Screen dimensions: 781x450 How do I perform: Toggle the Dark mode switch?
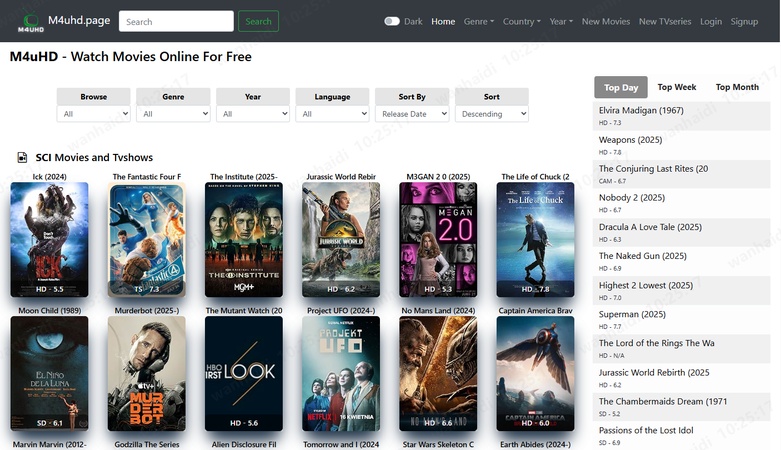391,21
